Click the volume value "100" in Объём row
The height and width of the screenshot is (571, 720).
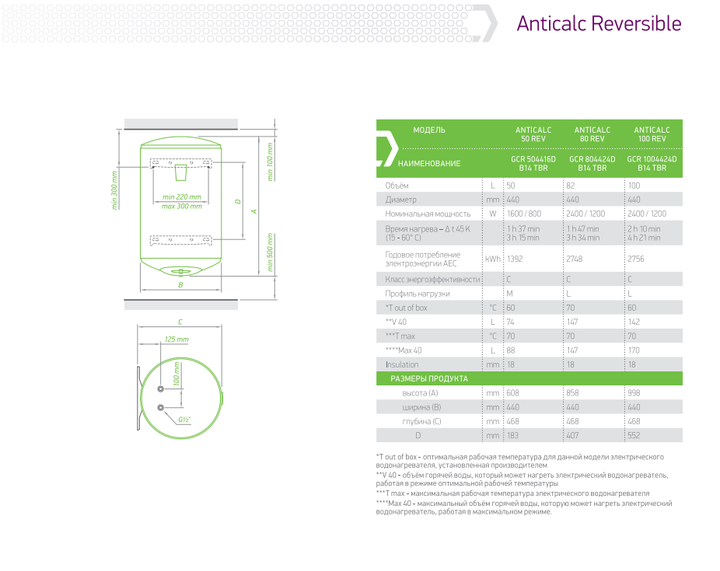[x=634, y=185]
